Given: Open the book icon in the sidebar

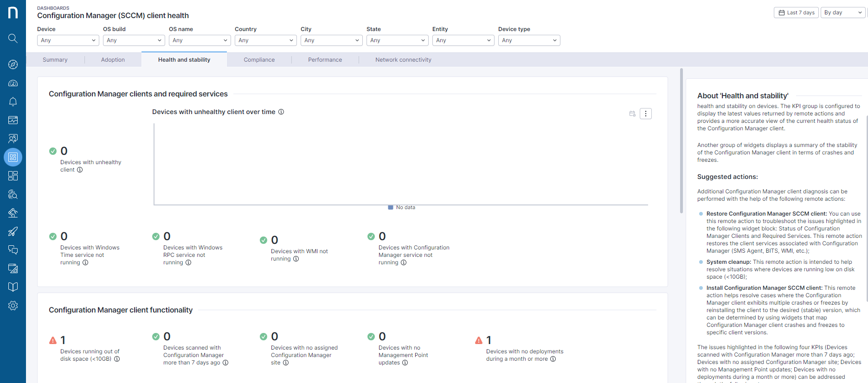Looking at the screenshot, I should coord(13,287).
